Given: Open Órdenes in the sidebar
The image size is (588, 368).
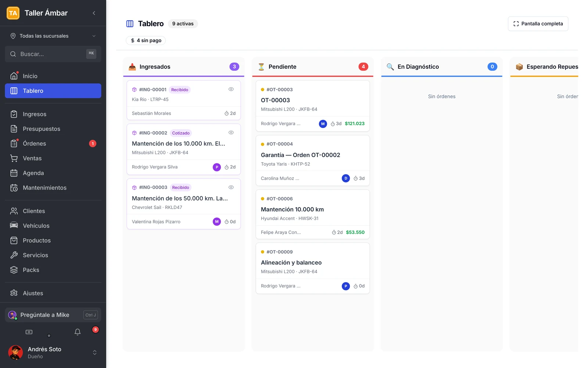Looking at the screenshot, I should click(x=53, y=144).
